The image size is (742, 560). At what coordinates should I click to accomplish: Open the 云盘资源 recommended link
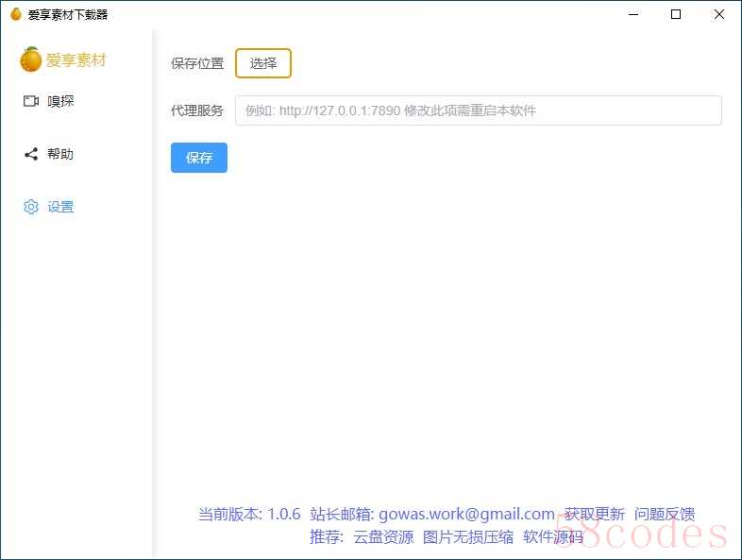tap(383, 536)
